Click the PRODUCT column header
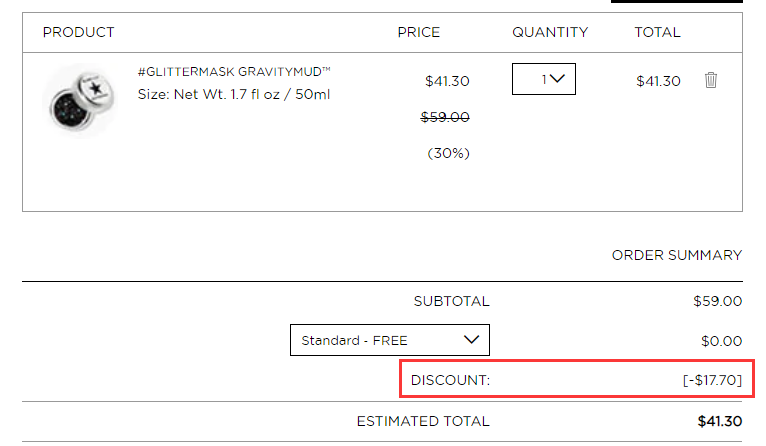 pyautogui.click(x=79, y=32)
